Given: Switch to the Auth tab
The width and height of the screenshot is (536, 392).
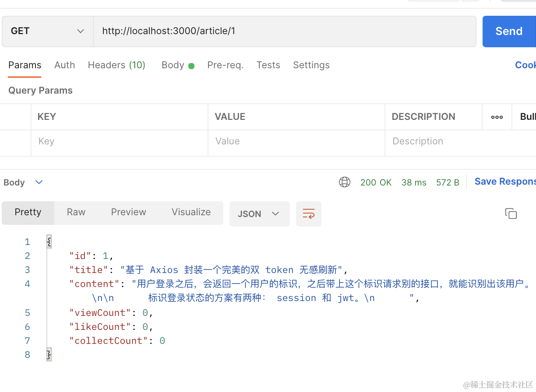Looking at the screenshot, I should coord(64,65).
